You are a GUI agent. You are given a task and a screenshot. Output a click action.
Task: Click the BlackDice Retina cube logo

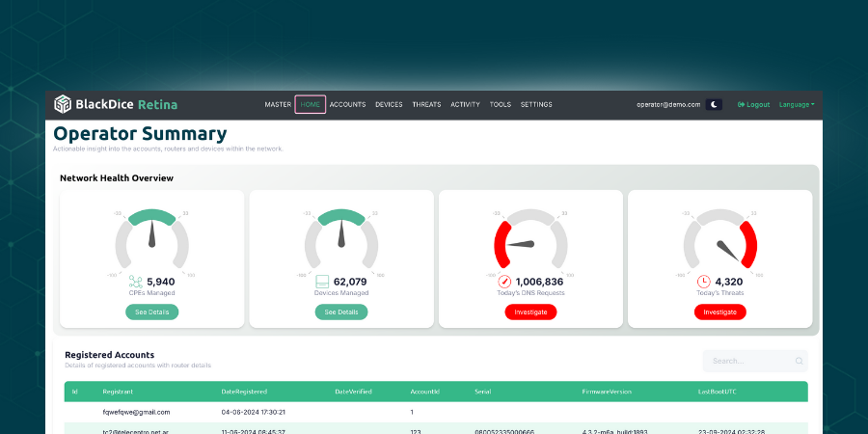coord(63,104)
